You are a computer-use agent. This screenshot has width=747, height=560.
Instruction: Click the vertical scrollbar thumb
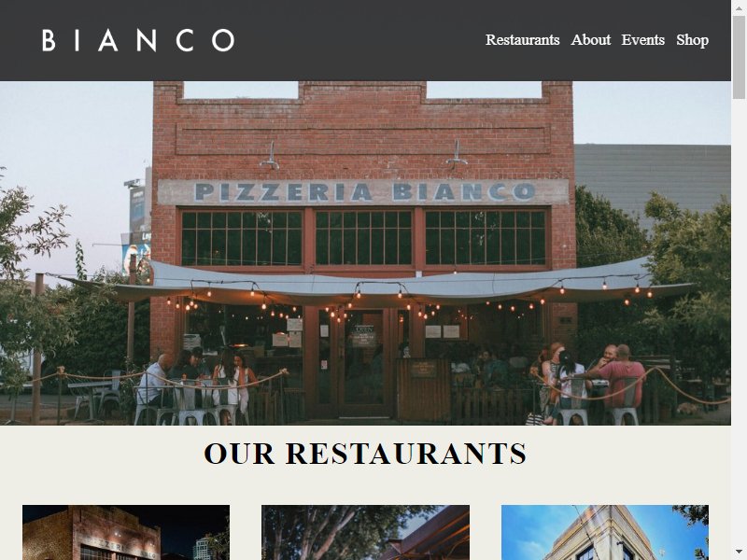(739, 57)
